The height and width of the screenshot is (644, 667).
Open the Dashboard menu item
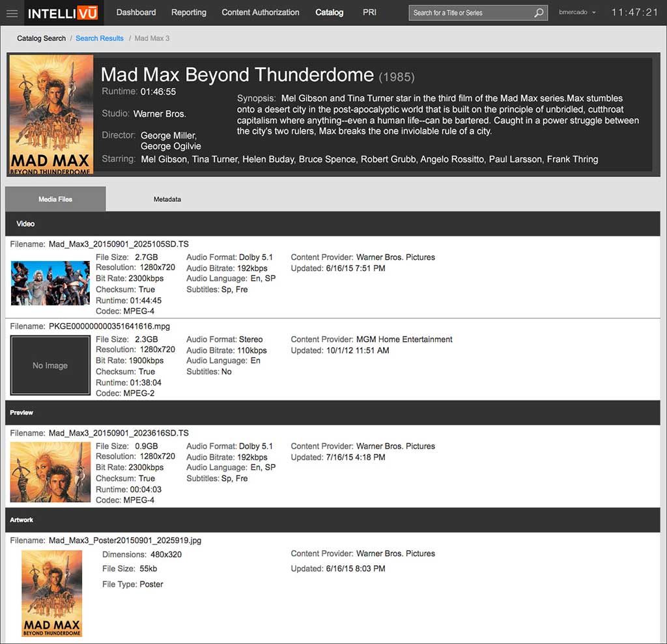point(135,12)
